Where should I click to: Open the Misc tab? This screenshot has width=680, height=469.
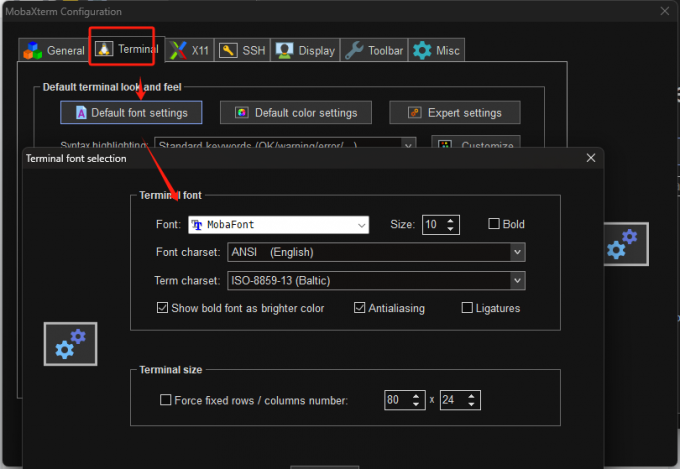point(436,50)
